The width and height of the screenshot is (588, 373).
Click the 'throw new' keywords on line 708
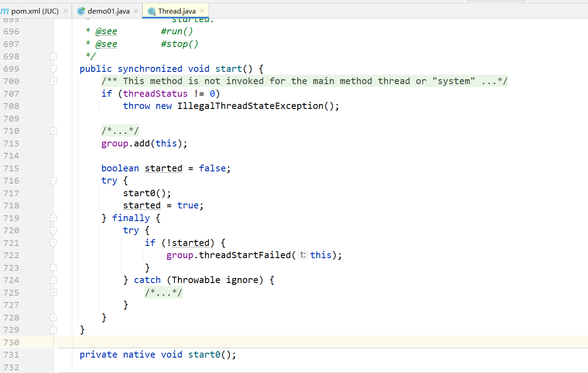point(147,106)
